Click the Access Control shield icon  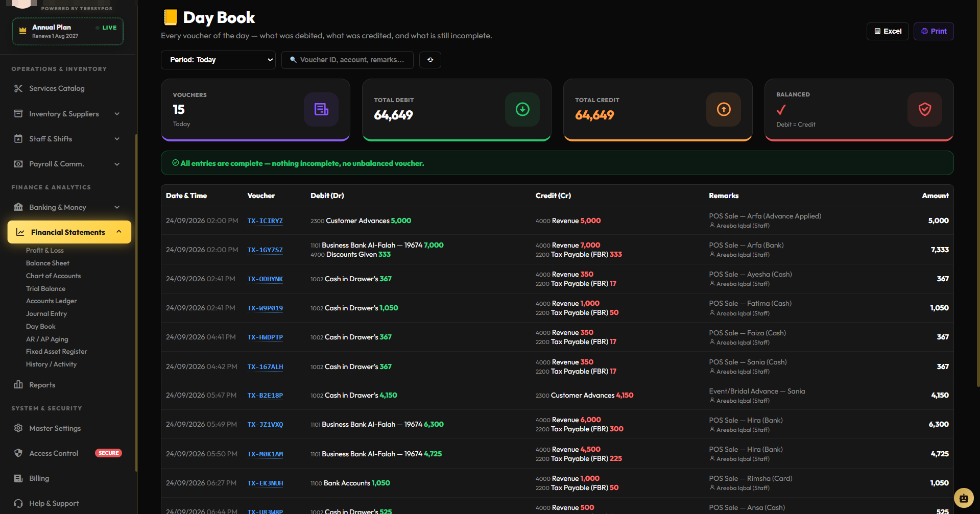[18, 453]
